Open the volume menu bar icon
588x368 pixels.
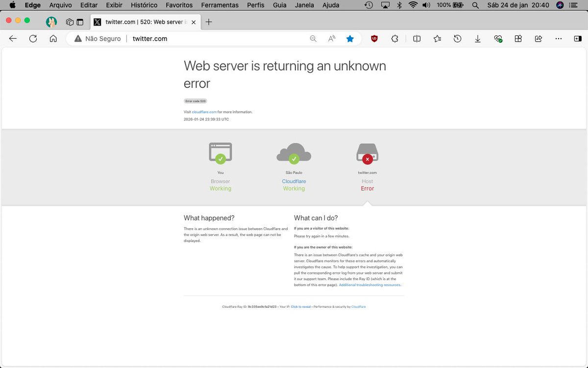pyautogui.click(x=426, y=5)
